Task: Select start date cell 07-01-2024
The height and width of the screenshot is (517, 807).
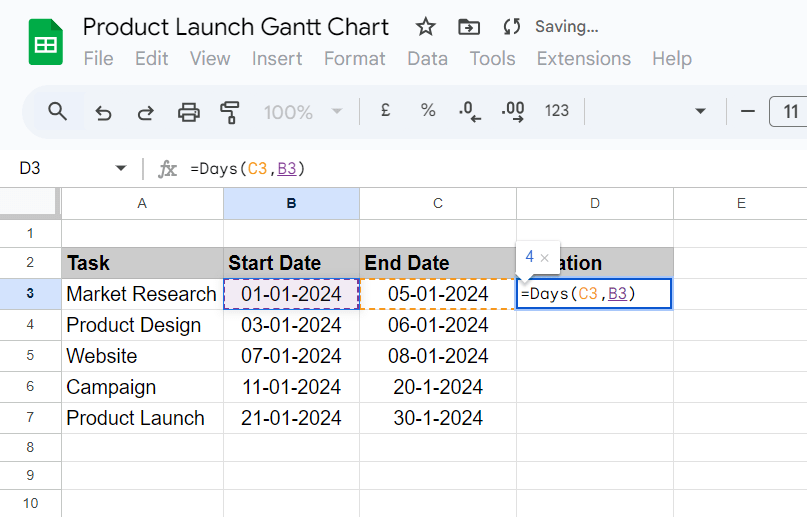Action: (291, 355)
